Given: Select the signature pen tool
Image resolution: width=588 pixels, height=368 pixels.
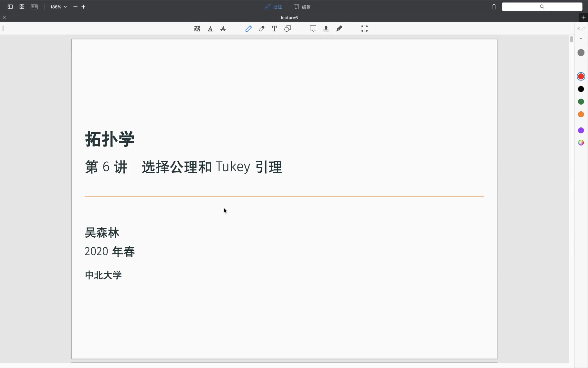Looking at the screenshot, I should tap(339, 29).
